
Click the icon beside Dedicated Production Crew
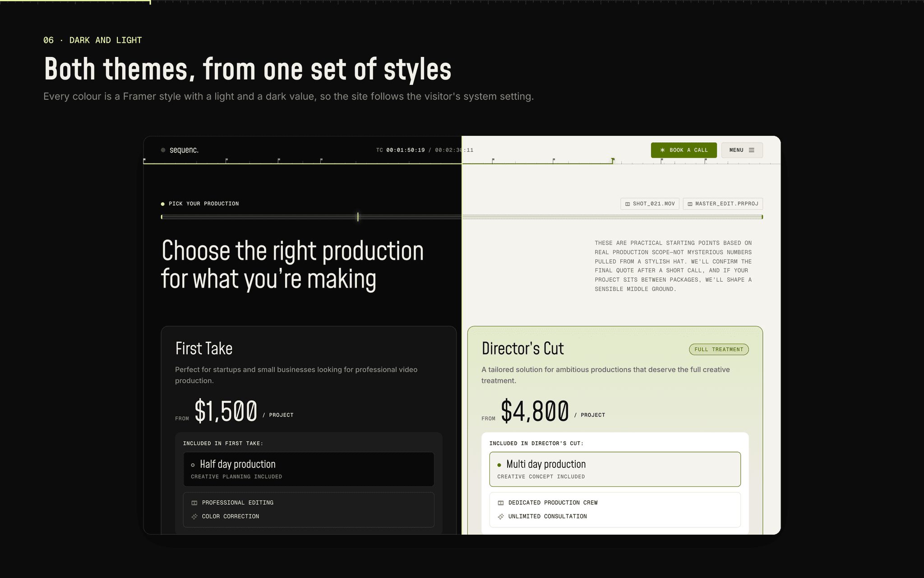click(501, 503)
